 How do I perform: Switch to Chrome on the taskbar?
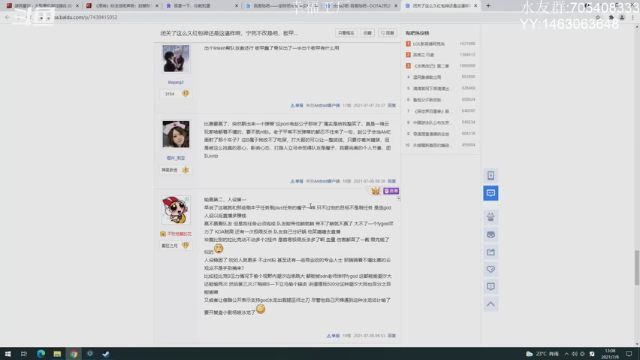click(x=73, y=354)
